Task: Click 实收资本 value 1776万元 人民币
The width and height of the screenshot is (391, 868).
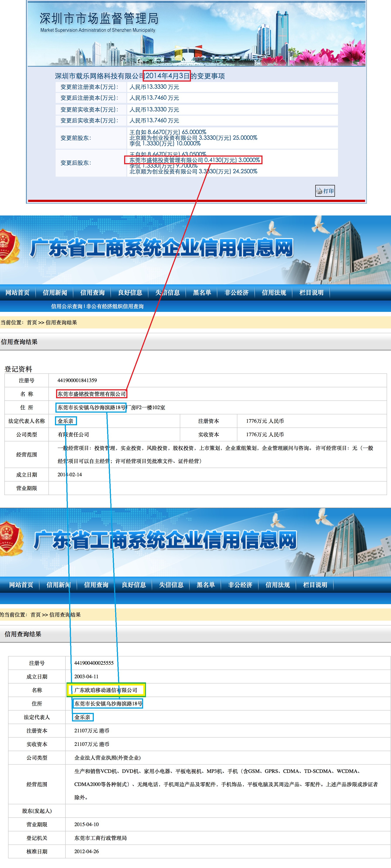Action: click(x=265, y=435)
